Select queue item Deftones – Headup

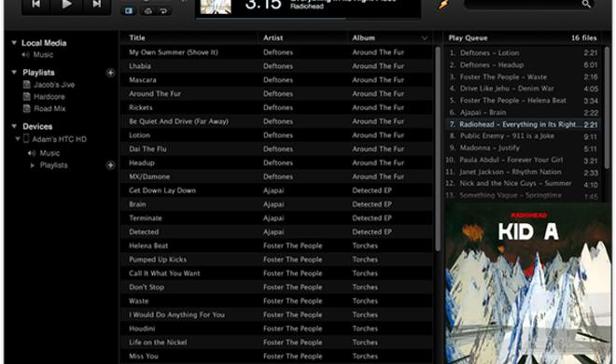point(523,64)
